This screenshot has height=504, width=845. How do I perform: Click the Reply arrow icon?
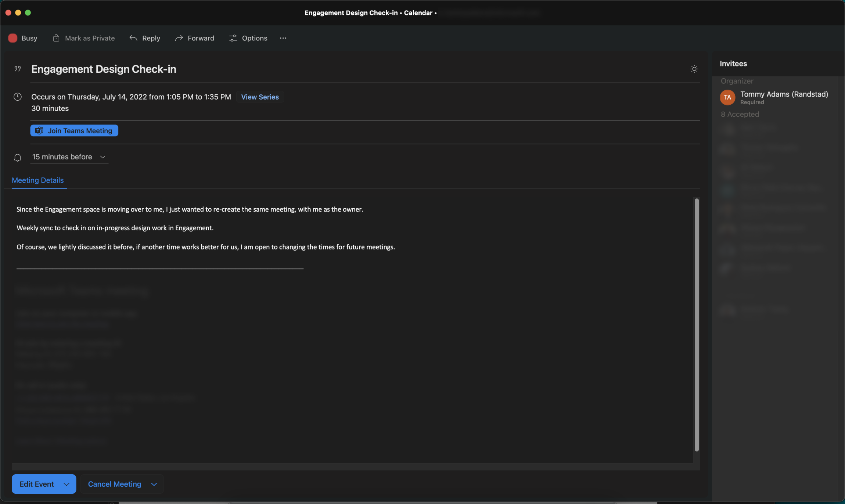133,38
